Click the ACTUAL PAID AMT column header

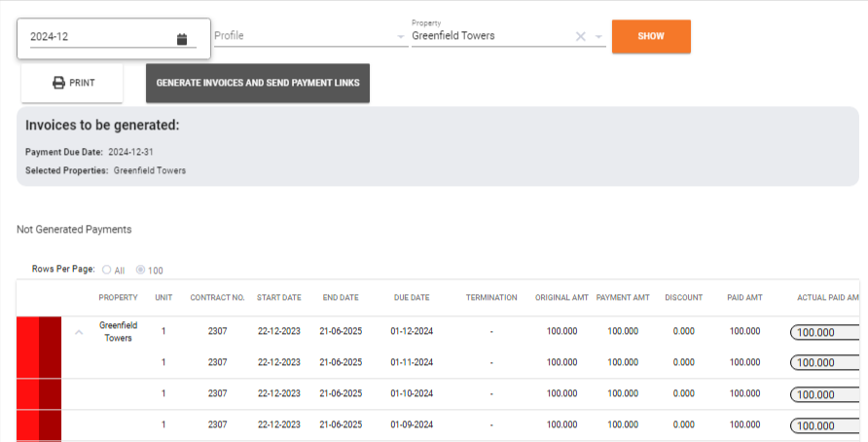[x=827, y=298]
